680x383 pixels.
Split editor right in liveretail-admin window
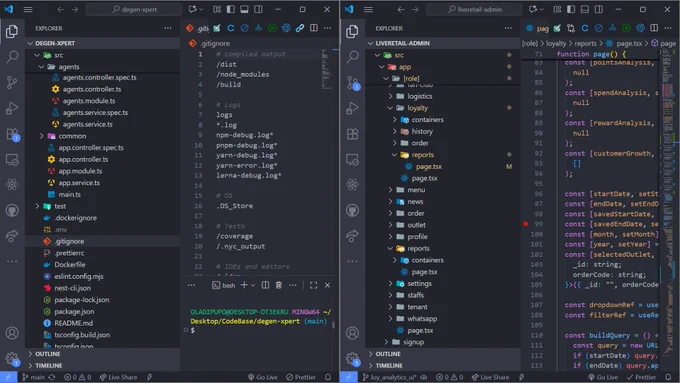pyautogui.click(x=654, y=28)
